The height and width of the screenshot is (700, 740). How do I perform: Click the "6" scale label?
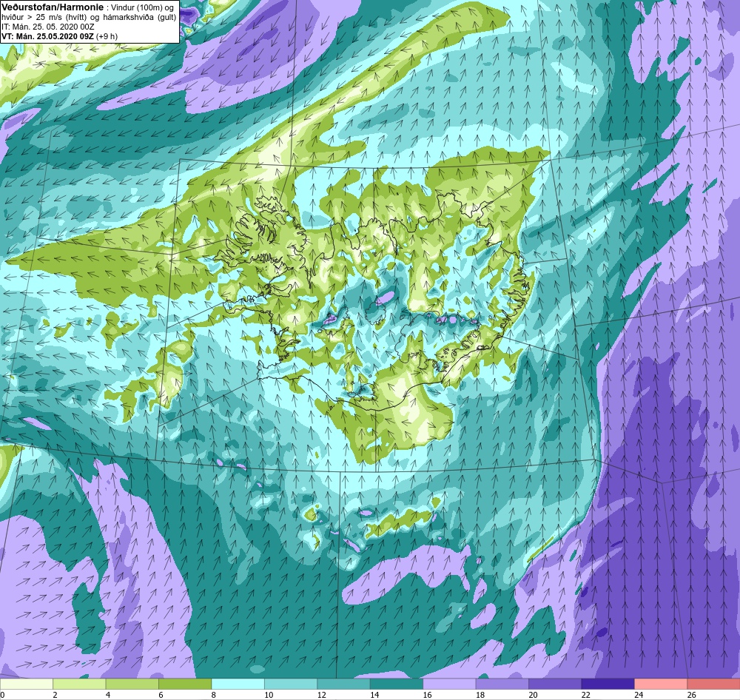click(161, 695)
